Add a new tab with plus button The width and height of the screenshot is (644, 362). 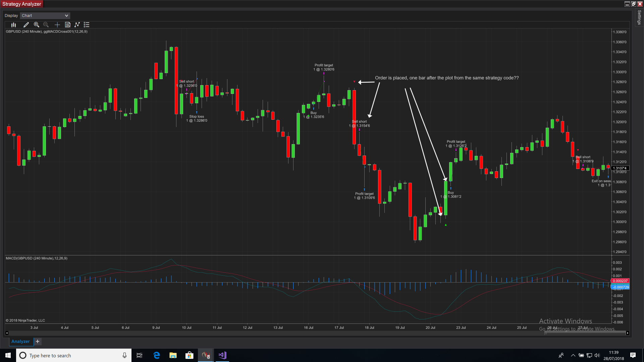[38, 342]
